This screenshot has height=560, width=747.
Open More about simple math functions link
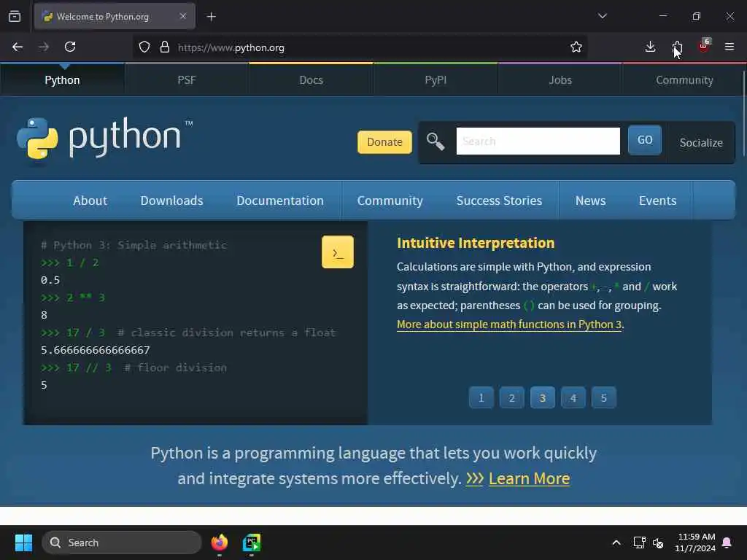(508, 324)
